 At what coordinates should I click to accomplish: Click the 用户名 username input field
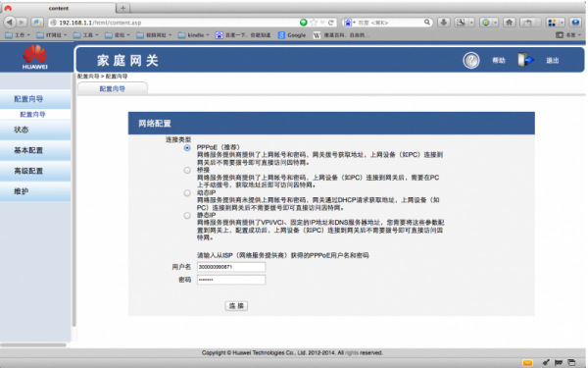click(x=231, y=267)
